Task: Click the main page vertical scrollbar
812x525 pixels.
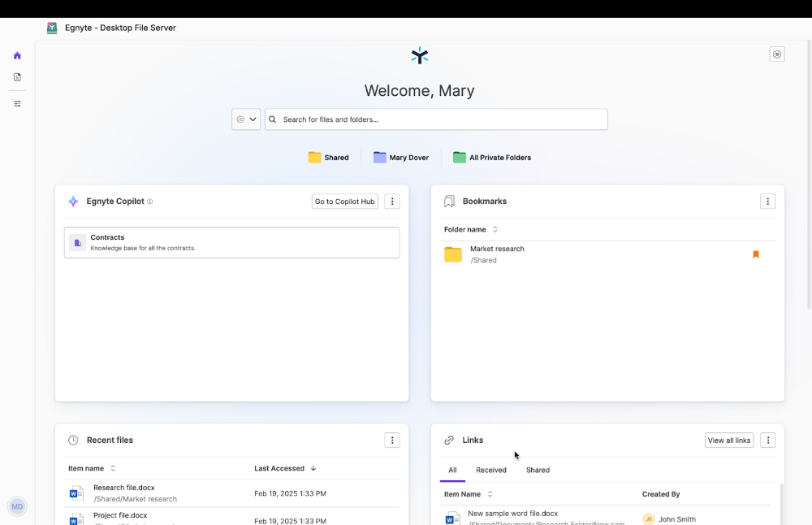Action: [809, 176]
